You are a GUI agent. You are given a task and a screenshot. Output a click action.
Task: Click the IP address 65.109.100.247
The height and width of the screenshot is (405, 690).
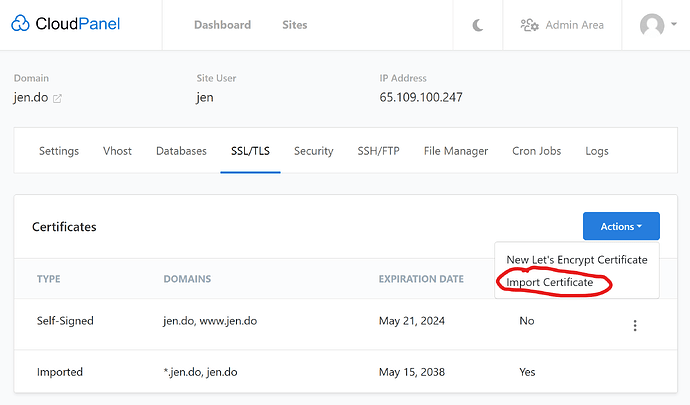click(421, 97)
